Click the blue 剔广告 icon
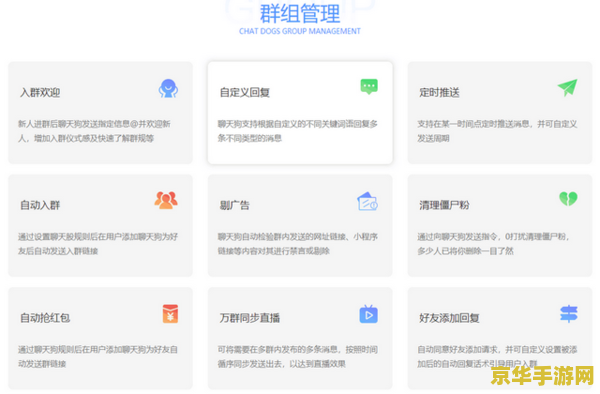 (367, 201)
